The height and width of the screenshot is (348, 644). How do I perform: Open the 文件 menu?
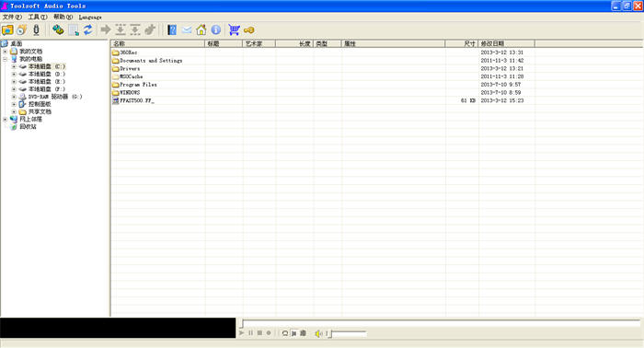pyautogui.click(x=12, y=17)
